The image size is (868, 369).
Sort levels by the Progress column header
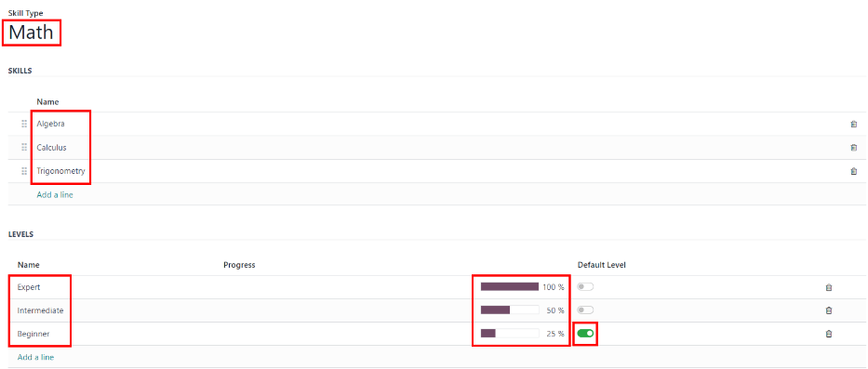click(x=239, y=265)
